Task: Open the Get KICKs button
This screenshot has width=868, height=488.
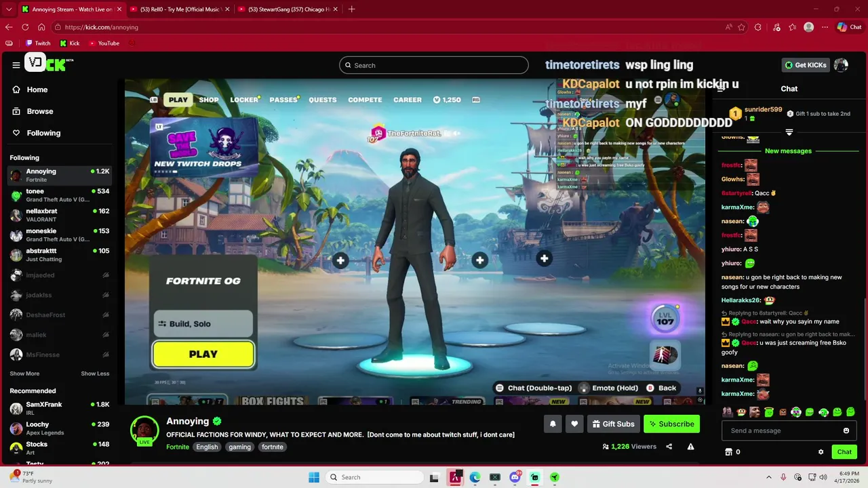Action: click(x=806, y=65)
